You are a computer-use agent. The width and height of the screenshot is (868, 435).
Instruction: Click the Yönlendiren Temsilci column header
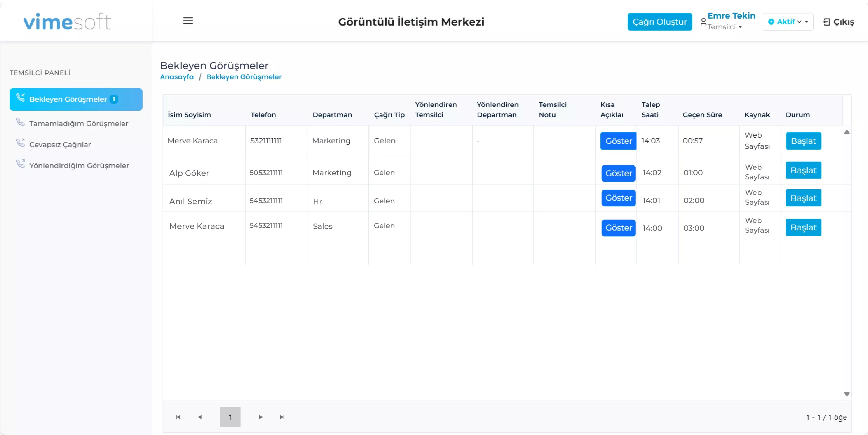click(436, 110)
